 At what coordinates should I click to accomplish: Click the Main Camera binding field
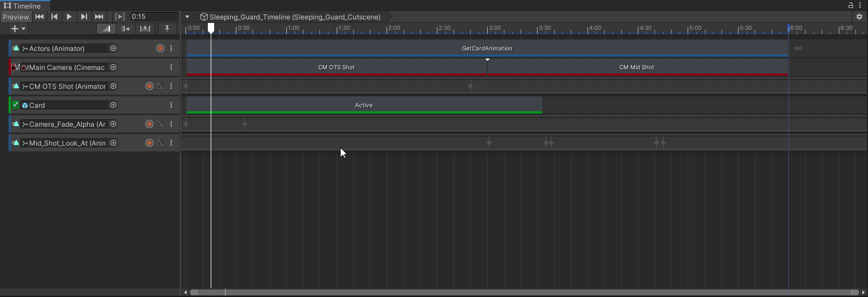coord(69,67)
